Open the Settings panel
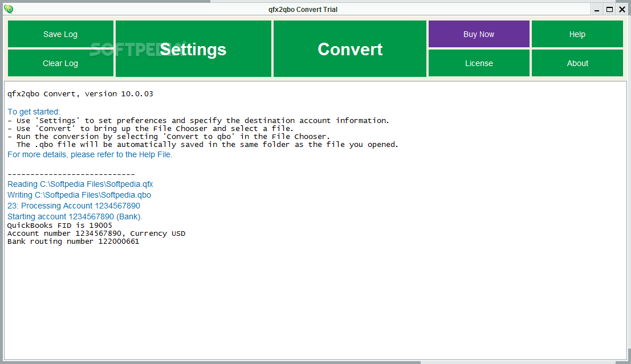This screenshot has height=364, width=631. (x=193, y=48)
